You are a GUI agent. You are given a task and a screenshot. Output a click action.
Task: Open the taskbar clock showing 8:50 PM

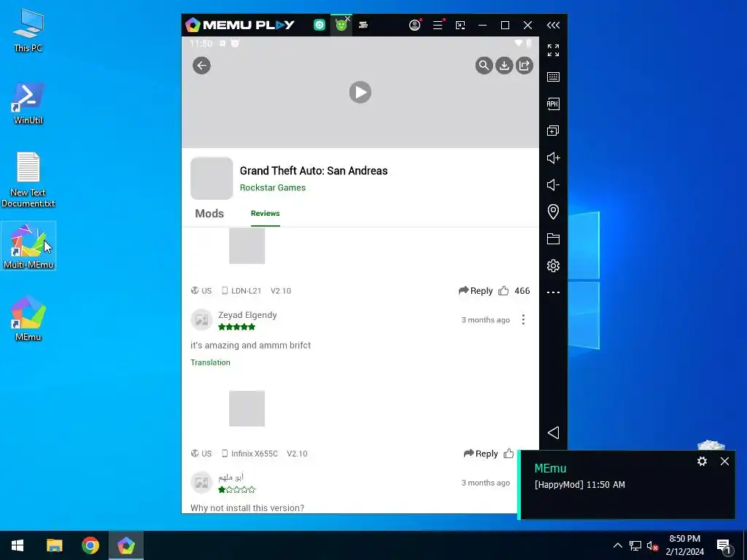684,545
